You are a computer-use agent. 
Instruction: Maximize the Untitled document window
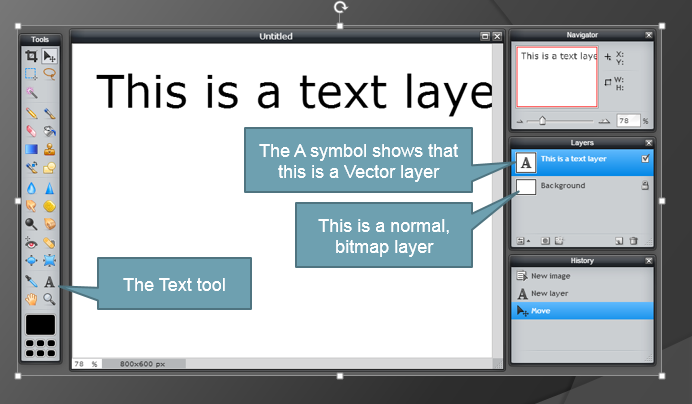pos(484,36)
